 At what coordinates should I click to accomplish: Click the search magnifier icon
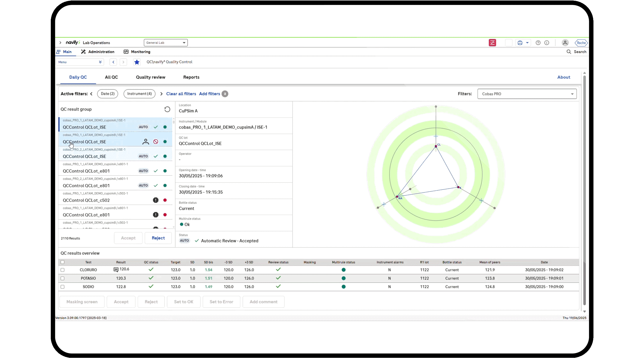click(569, 52)
